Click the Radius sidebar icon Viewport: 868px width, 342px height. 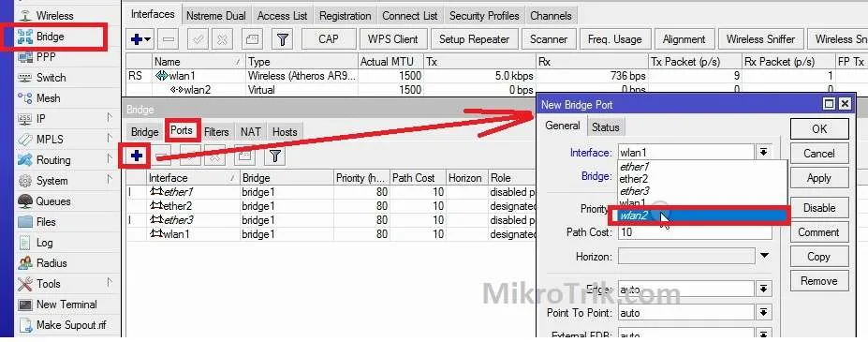25,262
